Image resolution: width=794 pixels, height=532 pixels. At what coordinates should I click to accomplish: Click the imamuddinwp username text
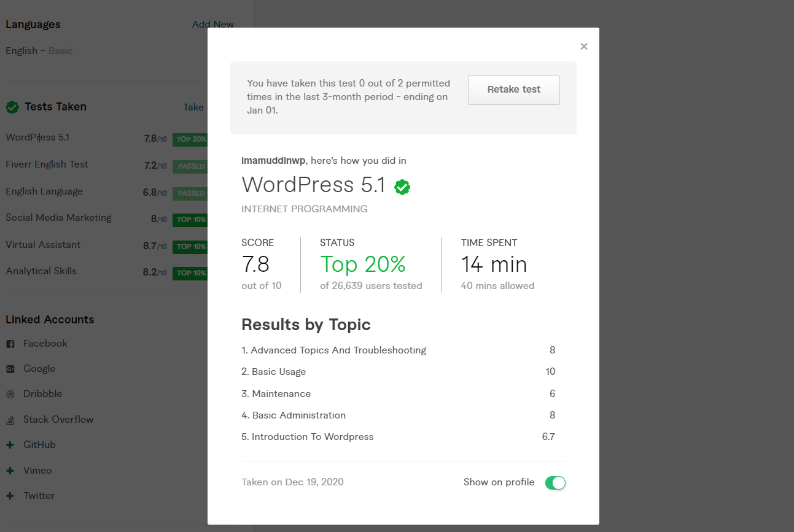point(273,161)
